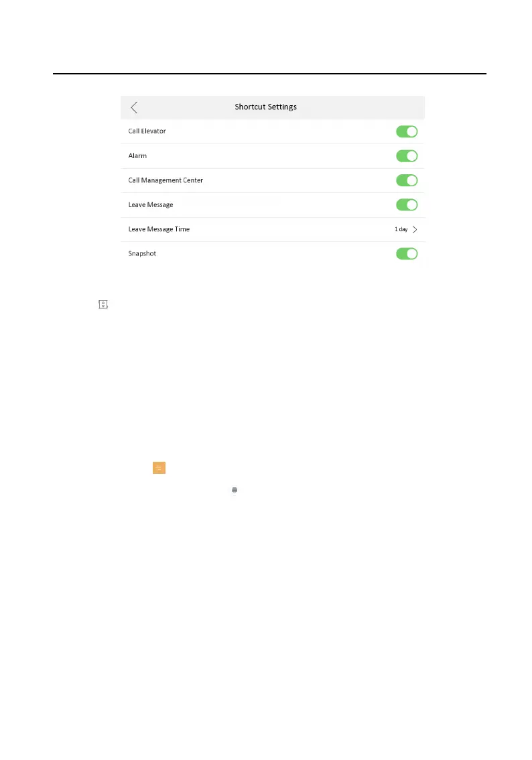
Task: Turn off the Alarm toggle
Action: point(407,156)
